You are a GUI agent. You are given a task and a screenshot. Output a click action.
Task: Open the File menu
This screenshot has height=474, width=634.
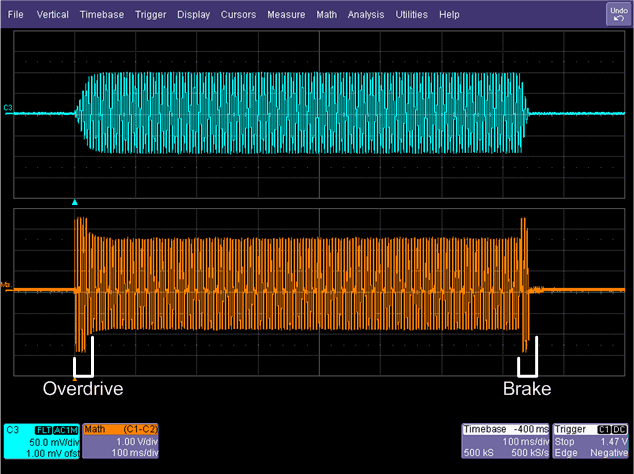click(16, 15)
